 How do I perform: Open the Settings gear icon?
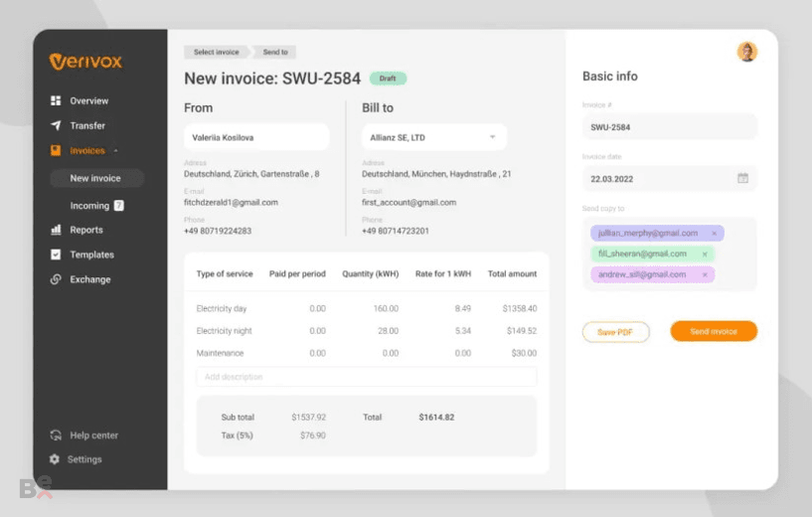55,459
